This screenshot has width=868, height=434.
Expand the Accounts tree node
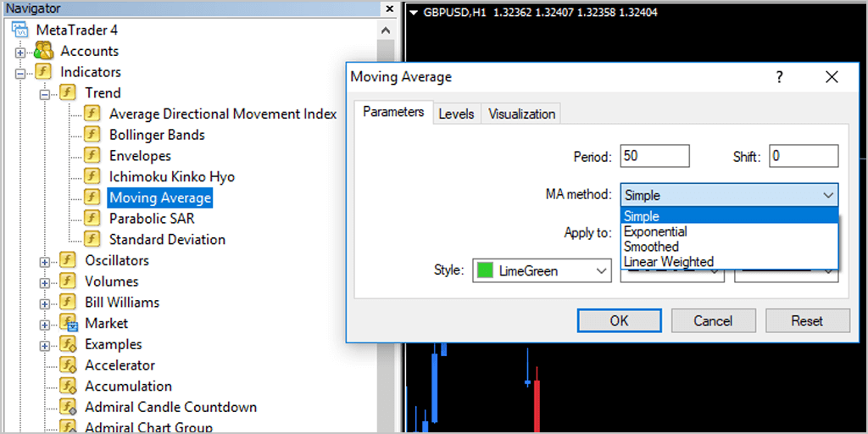[x=21, y=53]
